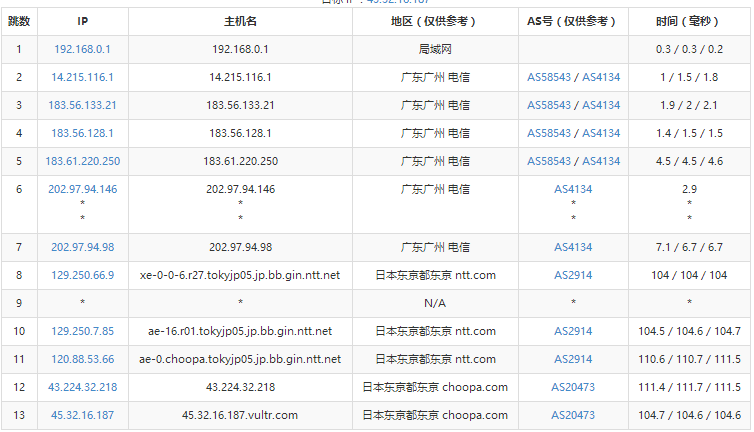Click time value 2.9 in hop 6
The image size is (754, 432).
click(x=689, y=189)
